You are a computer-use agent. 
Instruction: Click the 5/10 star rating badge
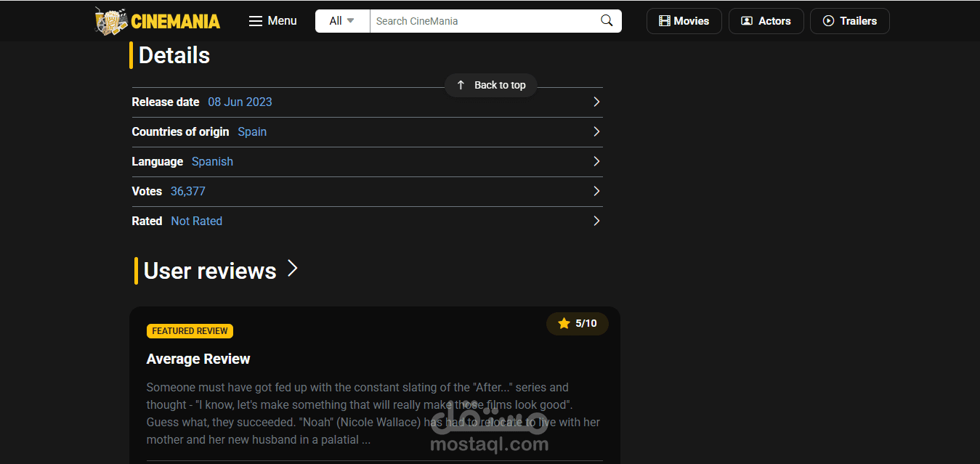click(x=578, y=323)
